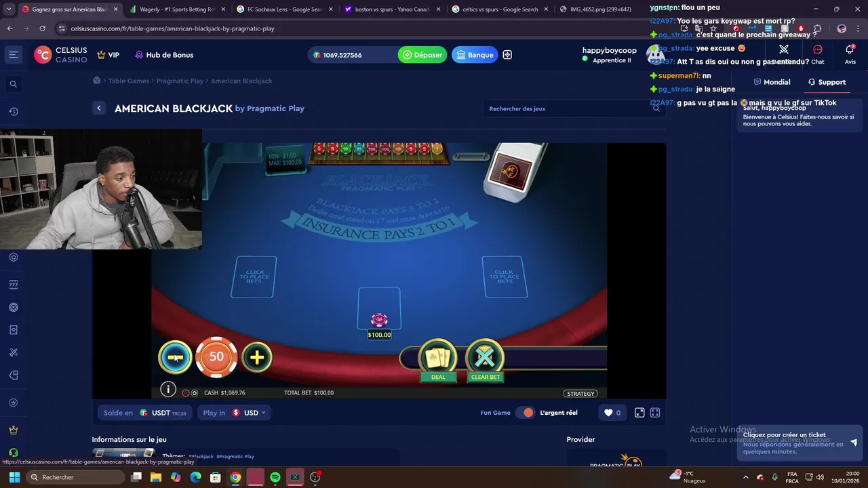Open the slots 777 sidebar icon
The height and width of the screenshot is (488, 868).
[x=13, y=285]
